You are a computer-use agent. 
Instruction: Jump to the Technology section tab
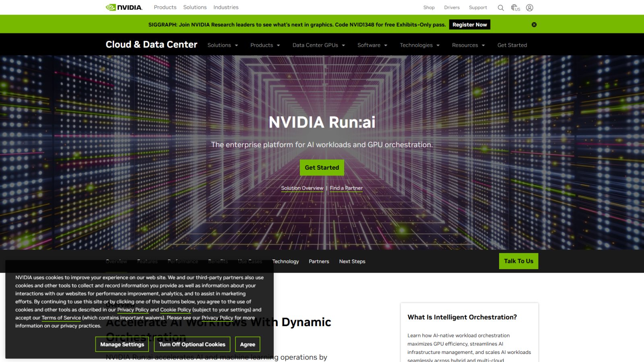(x=285, y=261)
